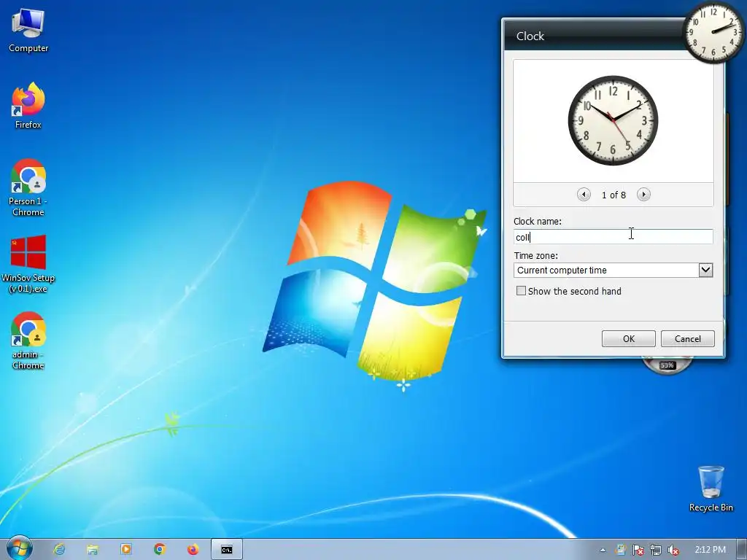
Task: Select WinSov Setup (v 0.1).exe icon
Action: tap(28, 264)
